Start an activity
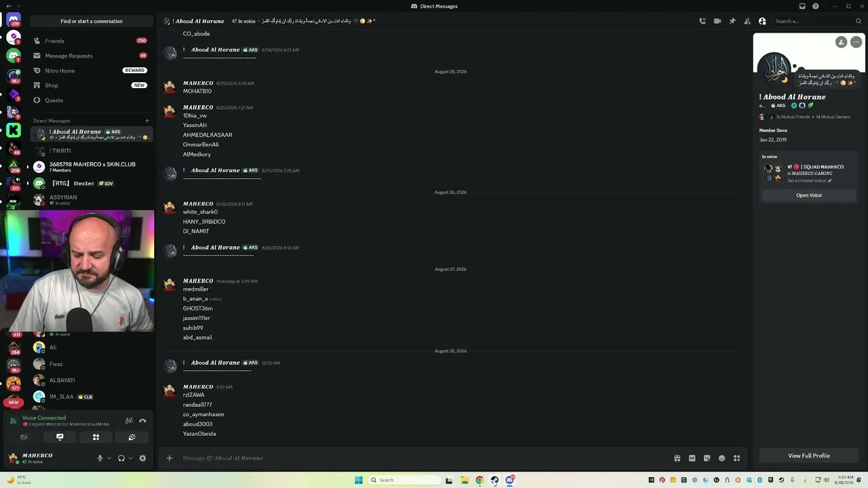This screenshot has height=488, width=868. pos(96,437)
